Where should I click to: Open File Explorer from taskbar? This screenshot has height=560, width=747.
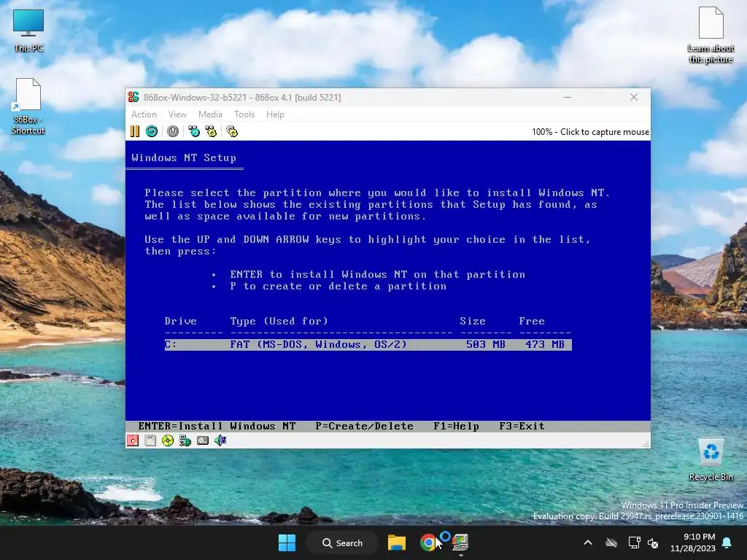pos(396,542)
